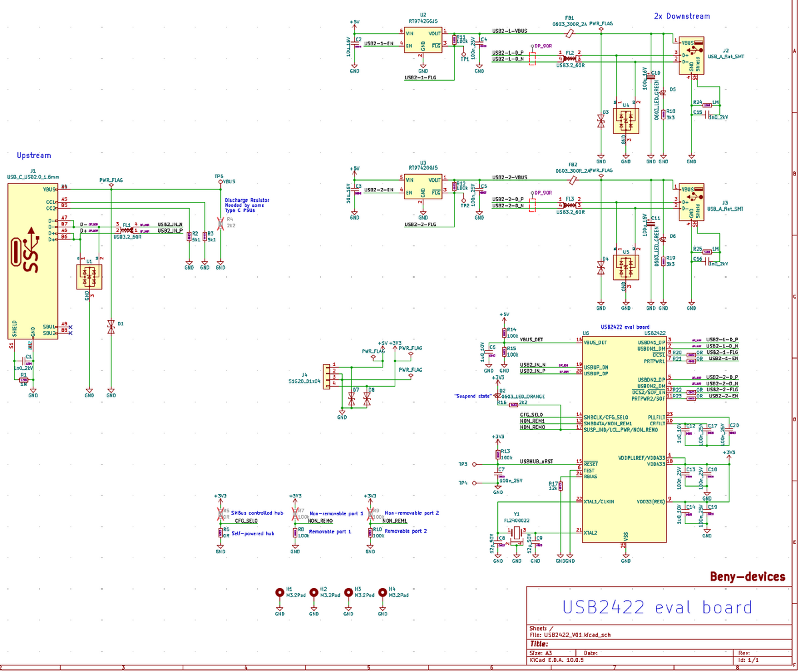Screen dimensions: 800x672
Task: Select common mode choke FL3
Action: [x=569, y=205]
